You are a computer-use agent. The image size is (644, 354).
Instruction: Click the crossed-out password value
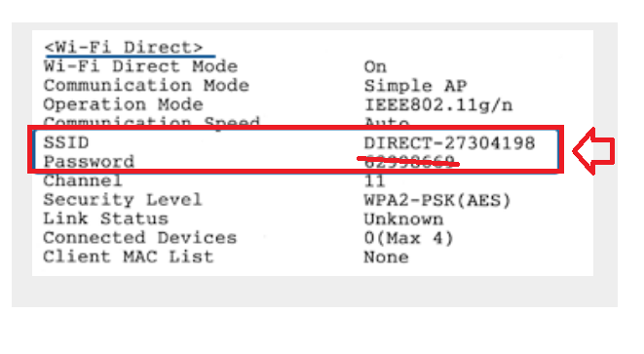point(408,162)
